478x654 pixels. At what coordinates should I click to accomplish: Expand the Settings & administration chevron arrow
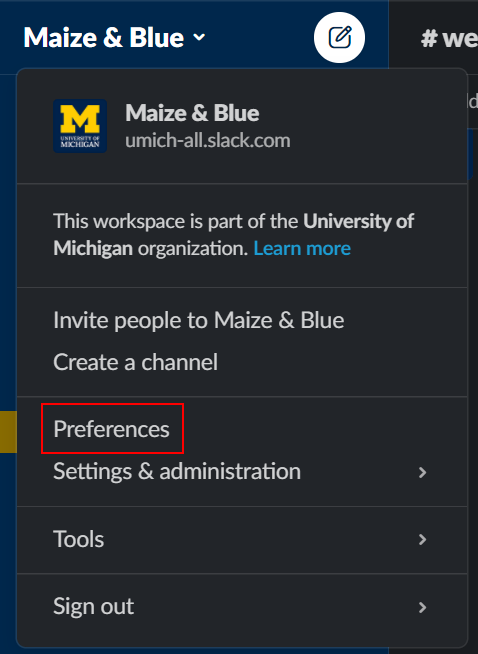point(423,472)
